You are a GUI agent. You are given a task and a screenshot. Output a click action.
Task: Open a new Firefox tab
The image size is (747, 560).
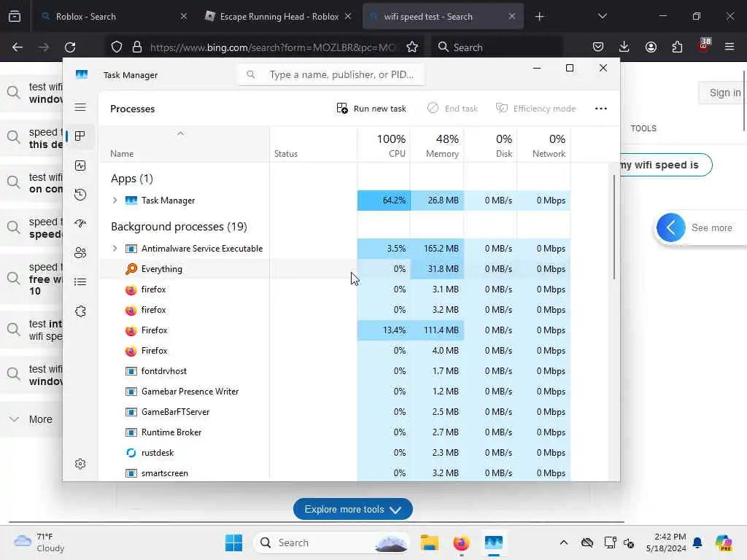point(539,17)
